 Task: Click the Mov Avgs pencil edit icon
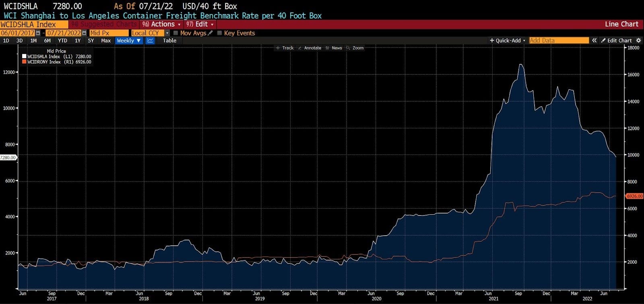pyautogui.click(x=210, y=33)
